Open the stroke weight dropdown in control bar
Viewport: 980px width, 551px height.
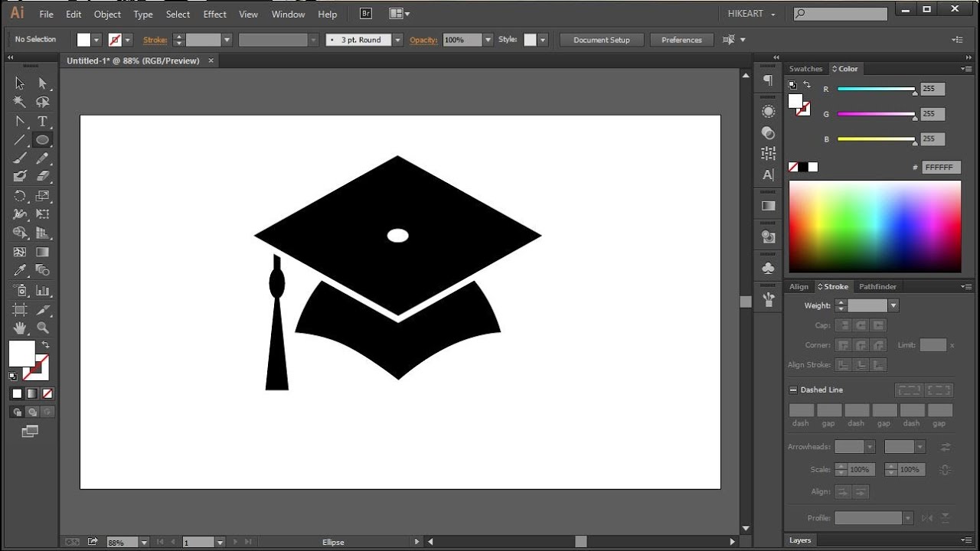pyautogui.click(x=227, y=40)
